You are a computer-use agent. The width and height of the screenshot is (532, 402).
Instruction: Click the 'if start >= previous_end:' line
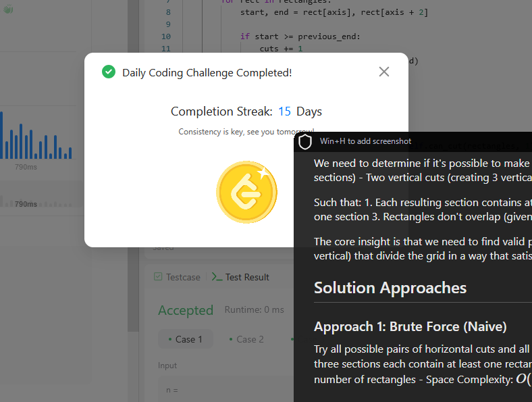tap(300, 36)
